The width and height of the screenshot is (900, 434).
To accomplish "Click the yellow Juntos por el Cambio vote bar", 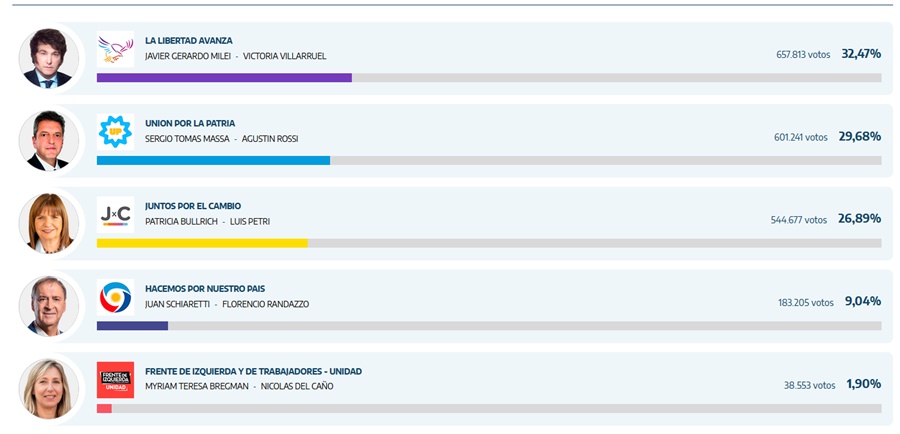I will (x=202, y=243).
